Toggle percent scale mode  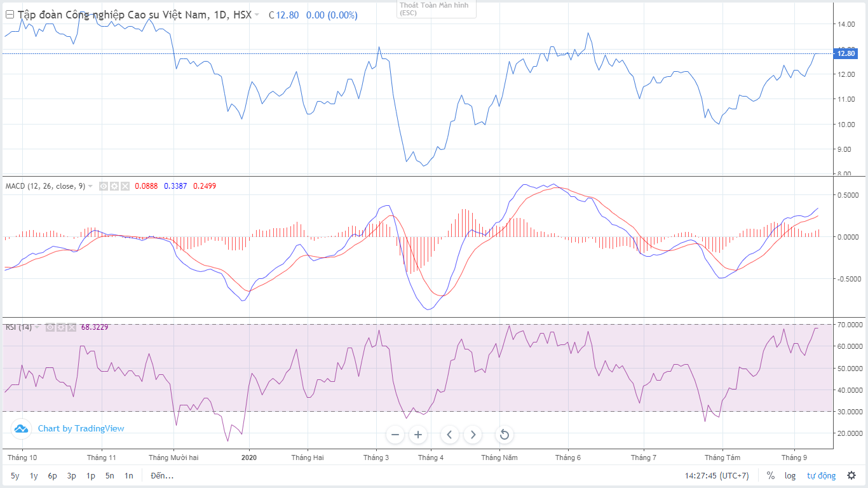tap(770, 475)
